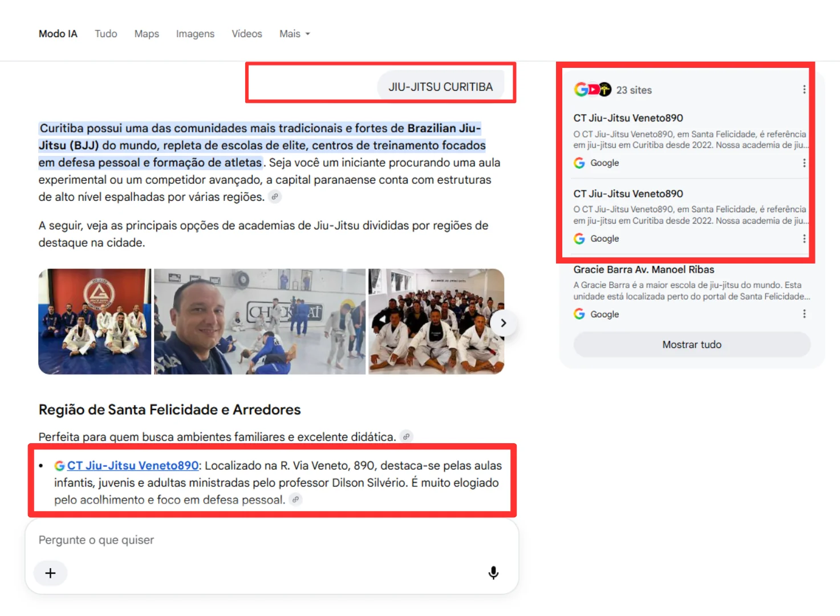
Task: Click the highlighted 'Brazilian Jiu-Jitsu (BJJ)' text
Action: pyautogui.click(x=259, y=136)
